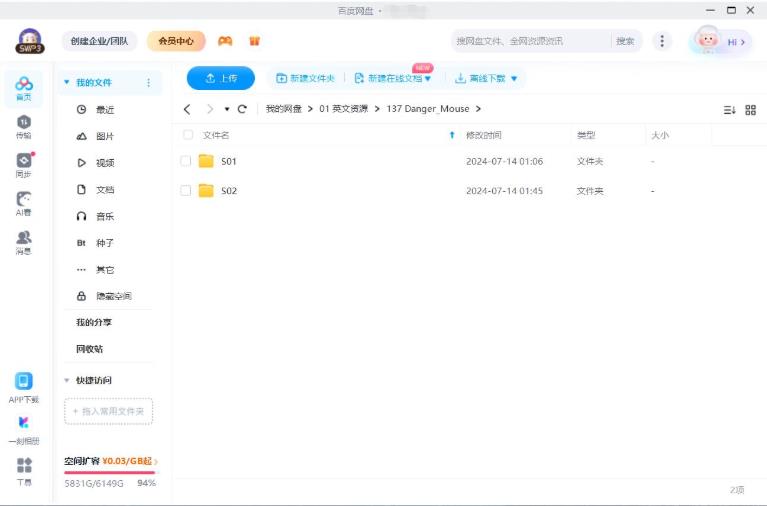Sort by 修改时间 column header
This screenshot has width=767, height=506.
[x=483, y=135]
